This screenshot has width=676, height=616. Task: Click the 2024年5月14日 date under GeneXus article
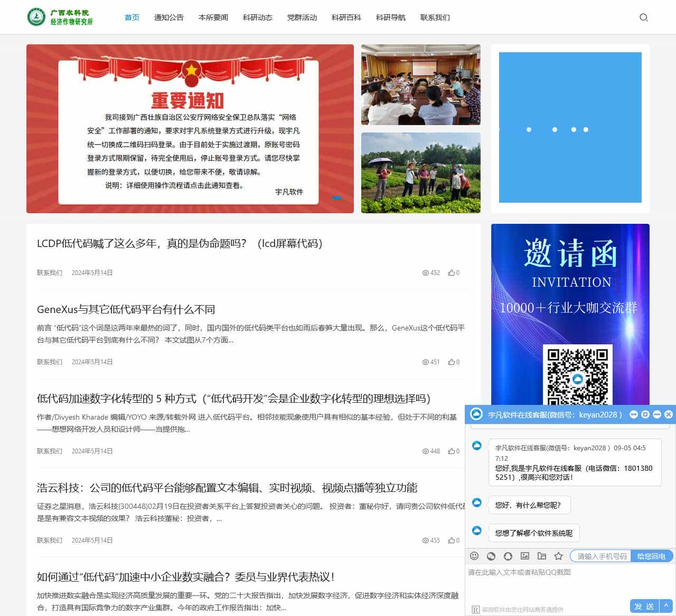92,362
